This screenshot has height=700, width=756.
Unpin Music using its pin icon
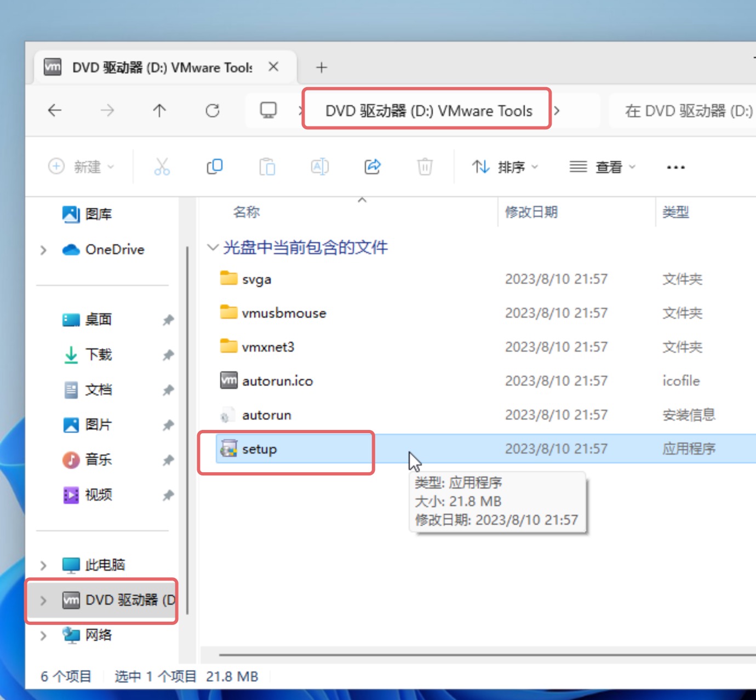coord(168,460)
